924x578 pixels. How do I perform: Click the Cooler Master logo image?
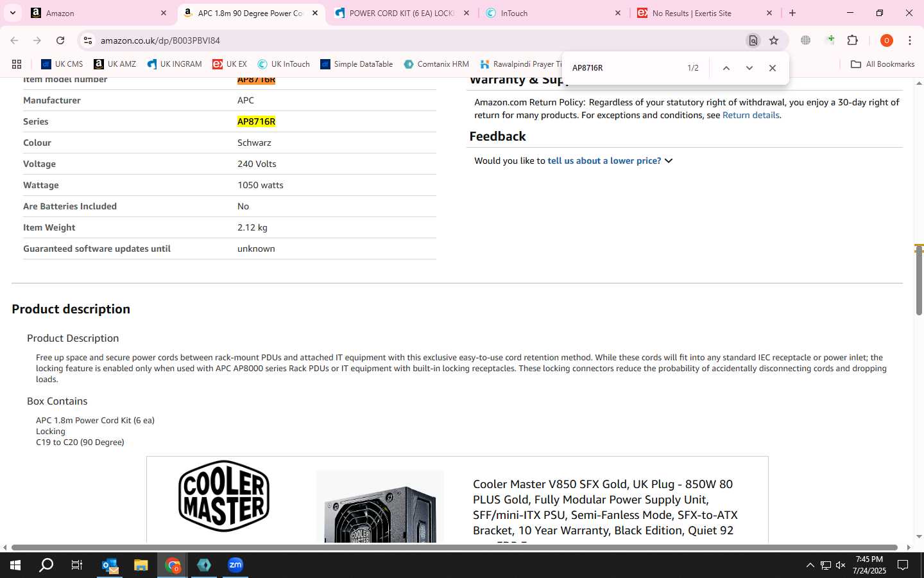[224, 496]
